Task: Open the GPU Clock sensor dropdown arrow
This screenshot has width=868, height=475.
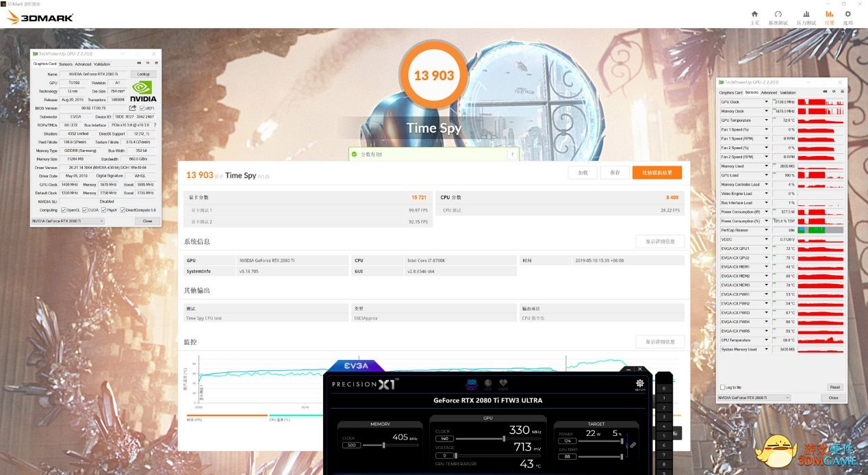Action: (x=766, y=102)
